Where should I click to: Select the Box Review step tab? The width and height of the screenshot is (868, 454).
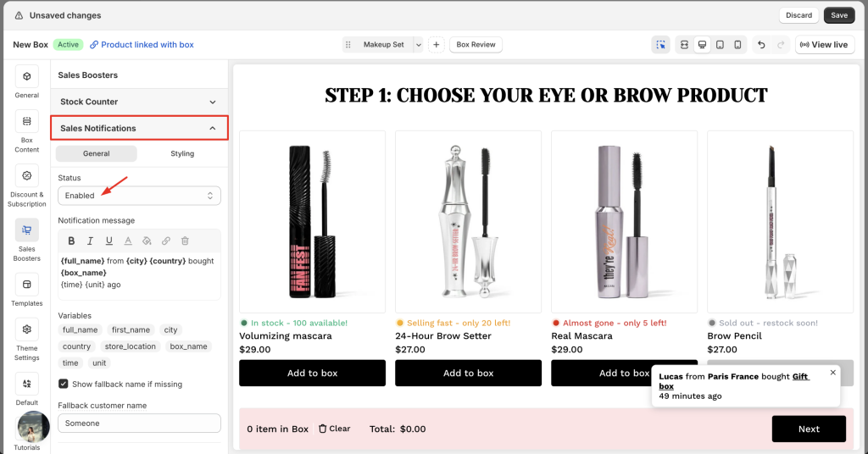476,45
